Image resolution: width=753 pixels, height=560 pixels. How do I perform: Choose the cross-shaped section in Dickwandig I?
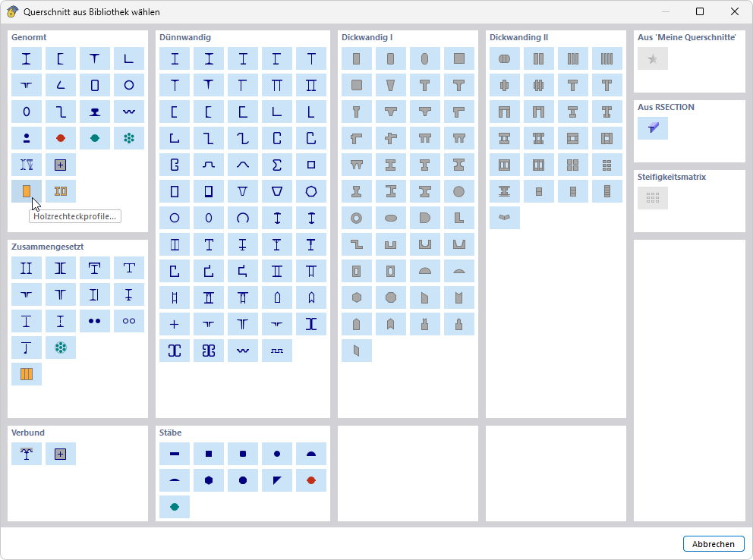(391, 138)
